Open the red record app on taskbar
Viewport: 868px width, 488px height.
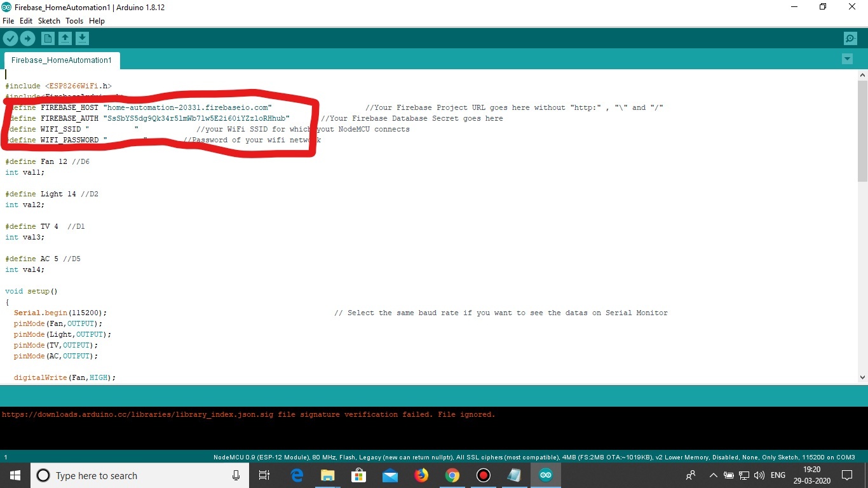pos(484,475)
